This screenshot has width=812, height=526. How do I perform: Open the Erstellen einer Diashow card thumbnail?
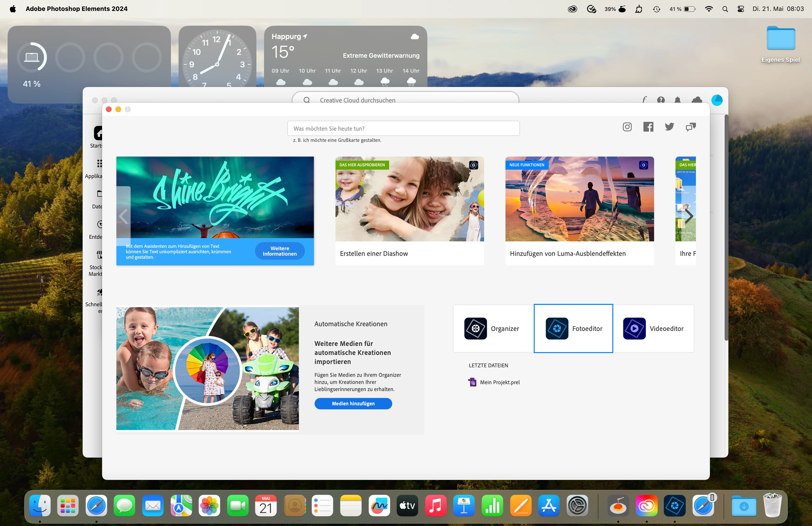click(x=409, y=199)
